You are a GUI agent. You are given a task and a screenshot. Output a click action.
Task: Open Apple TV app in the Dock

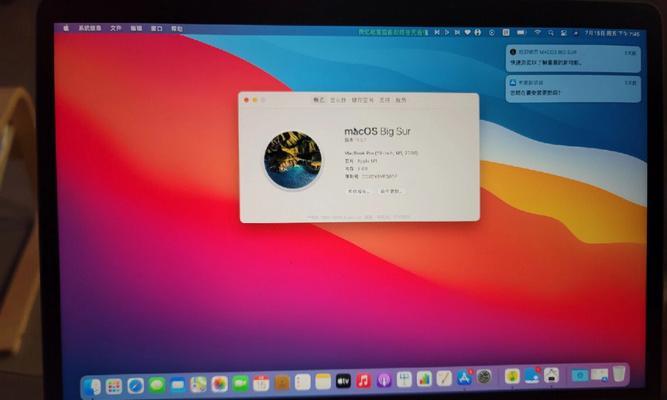coord(343,381)
